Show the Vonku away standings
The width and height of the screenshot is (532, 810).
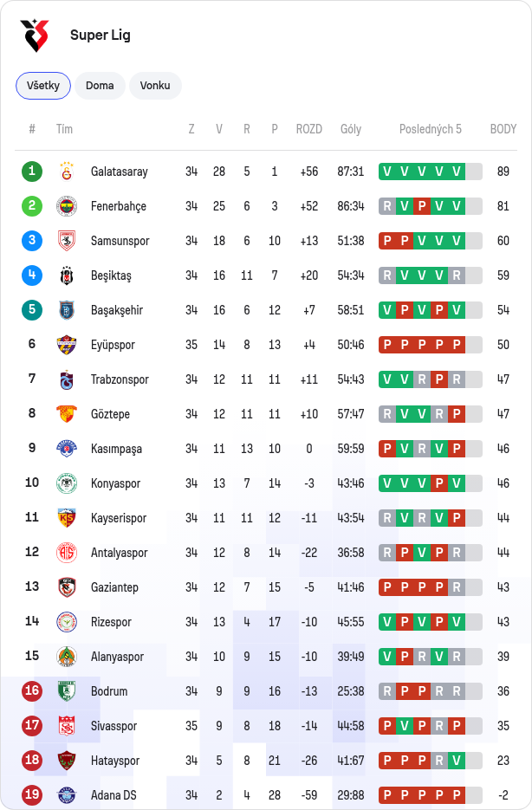155,86
